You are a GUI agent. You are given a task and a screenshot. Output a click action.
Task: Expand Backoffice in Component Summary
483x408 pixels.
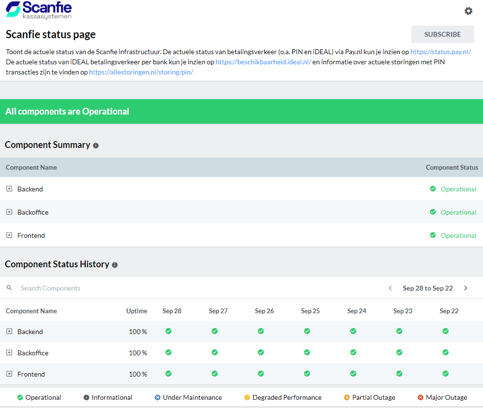pos(9,212)
